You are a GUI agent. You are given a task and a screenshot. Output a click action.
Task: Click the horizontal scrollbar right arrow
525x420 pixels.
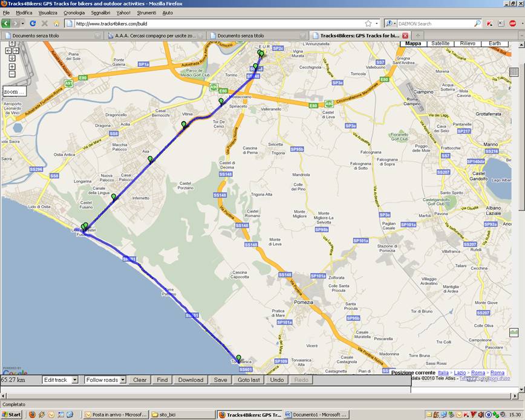coord(515,396)
